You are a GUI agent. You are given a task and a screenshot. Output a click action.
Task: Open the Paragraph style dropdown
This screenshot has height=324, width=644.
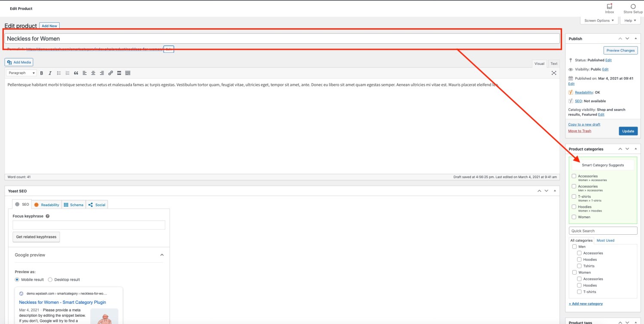pos(20,73)
